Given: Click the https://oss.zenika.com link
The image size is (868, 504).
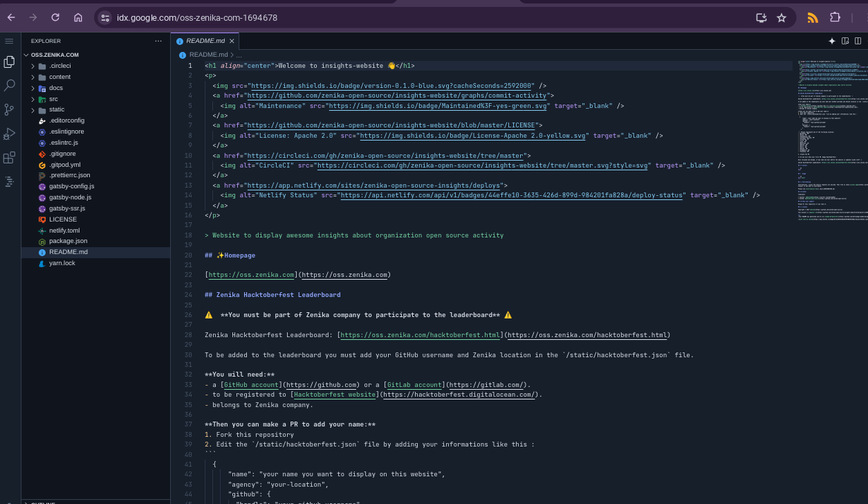Looking at the screenshot, I should click(x=251, y=274).
